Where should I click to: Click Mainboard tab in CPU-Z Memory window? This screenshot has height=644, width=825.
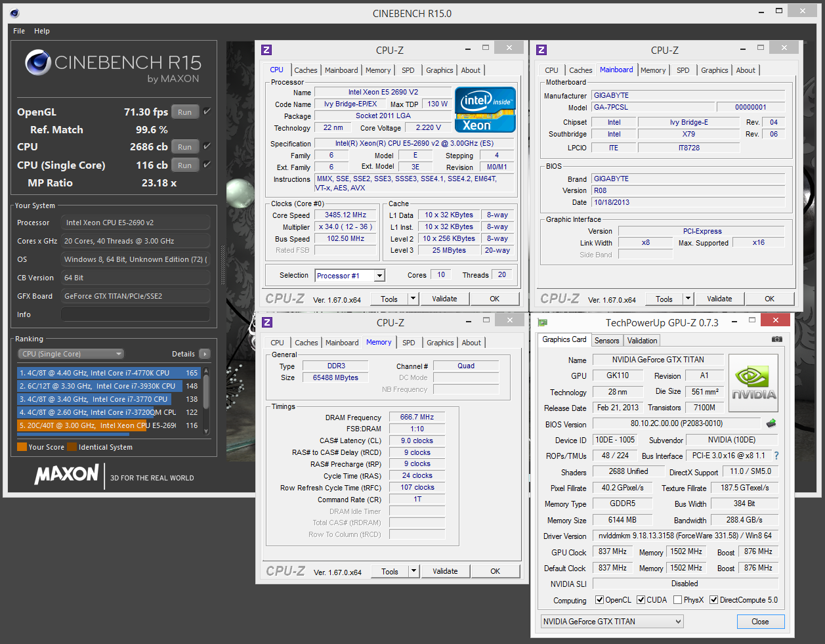click(x=342, y=343)
